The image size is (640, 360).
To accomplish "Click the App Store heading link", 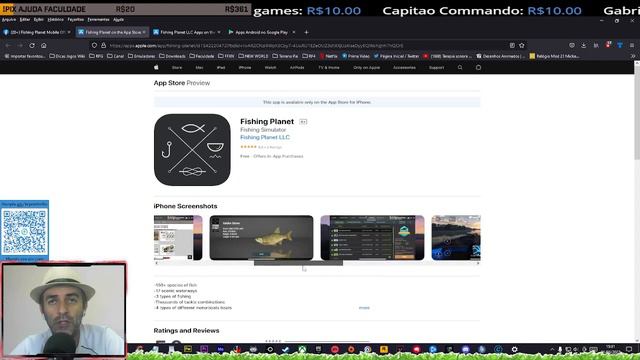I will coord(169,83).
